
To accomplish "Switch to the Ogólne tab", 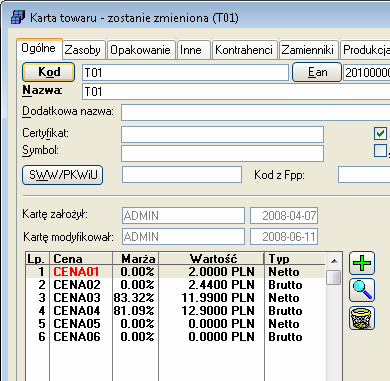I will (38, 48).
